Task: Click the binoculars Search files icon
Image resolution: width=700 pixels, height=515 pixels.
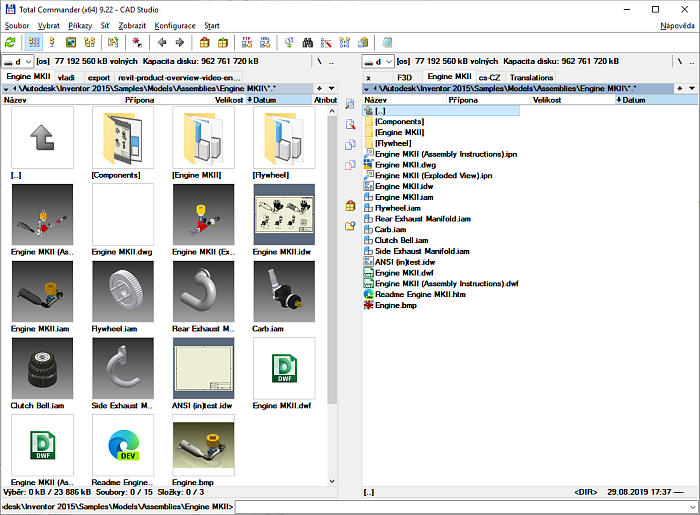Action: click(x=308, y=42)
